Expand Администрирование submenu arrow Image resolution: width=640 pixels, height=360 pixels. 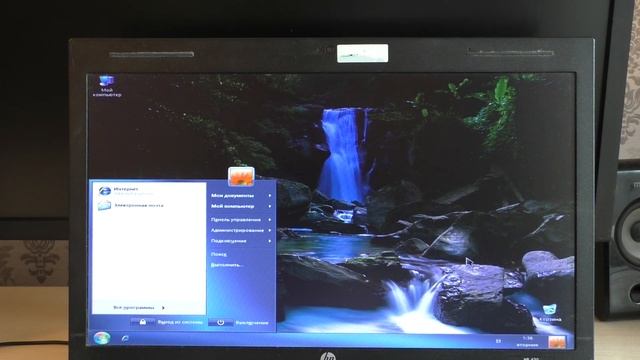tap(270, 230)
